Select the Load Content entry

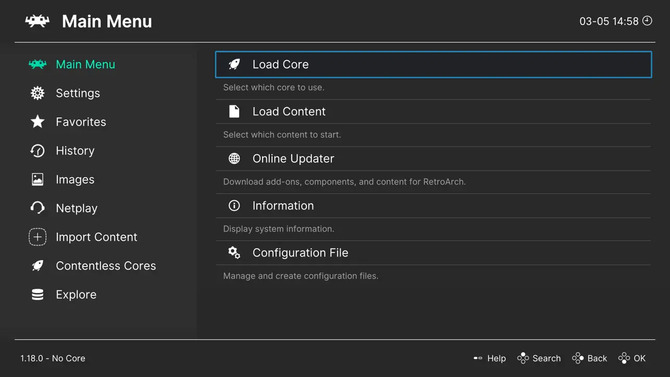(433, 112)
